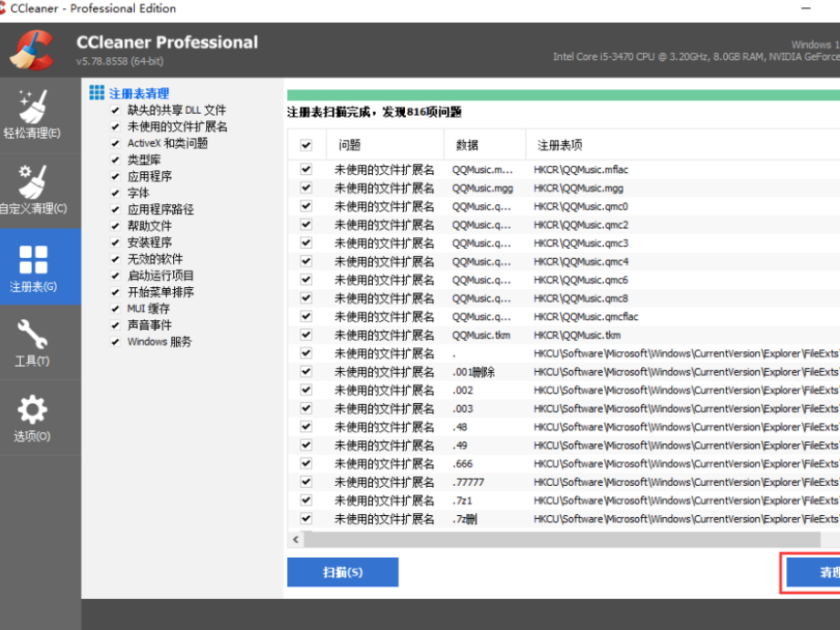Start scan with 扫描(S) button

point(343,573)
